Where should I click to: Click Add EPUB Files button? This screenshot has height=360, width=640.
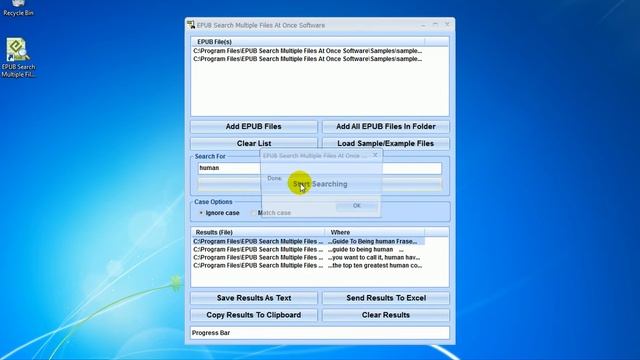253,127
